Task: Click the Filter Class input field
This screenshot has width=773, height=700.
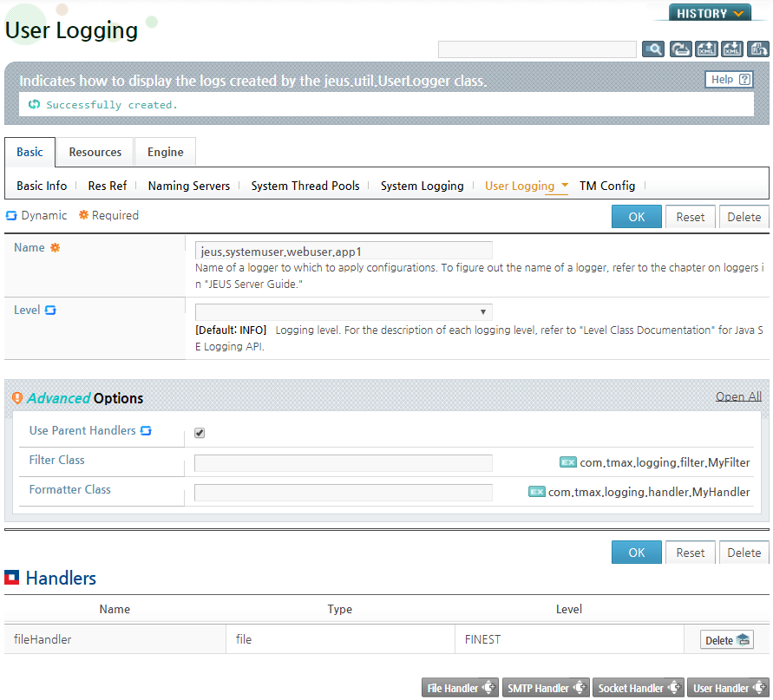Action: pyautogui.click(x=344, y=463)
